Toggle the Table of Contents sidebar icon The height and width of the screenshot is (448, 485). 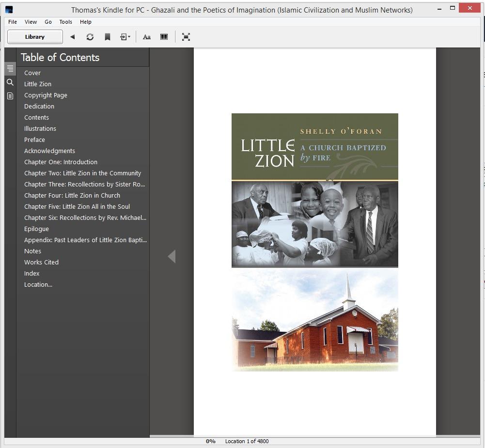10,69
